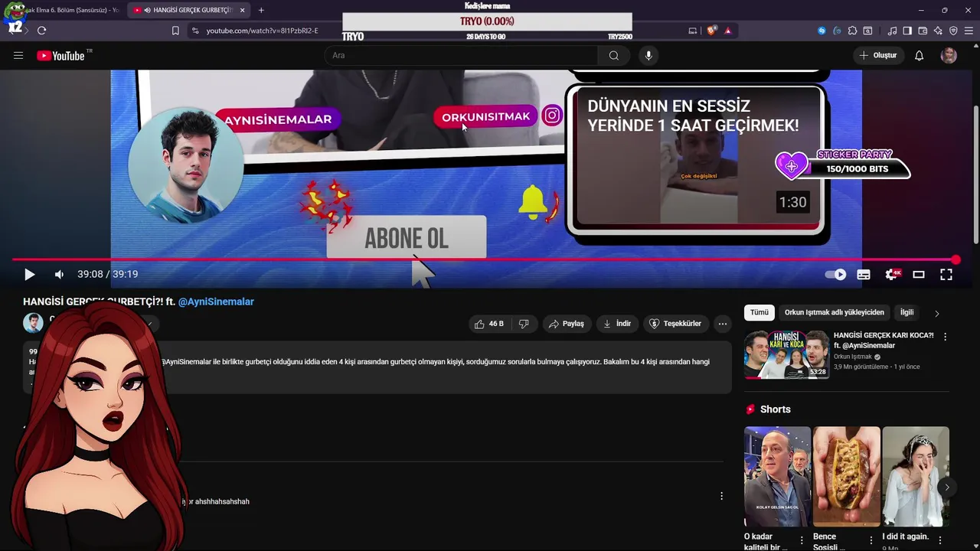Click the video description text box
This screenshot has height=551, width=980.
point(377,367)
